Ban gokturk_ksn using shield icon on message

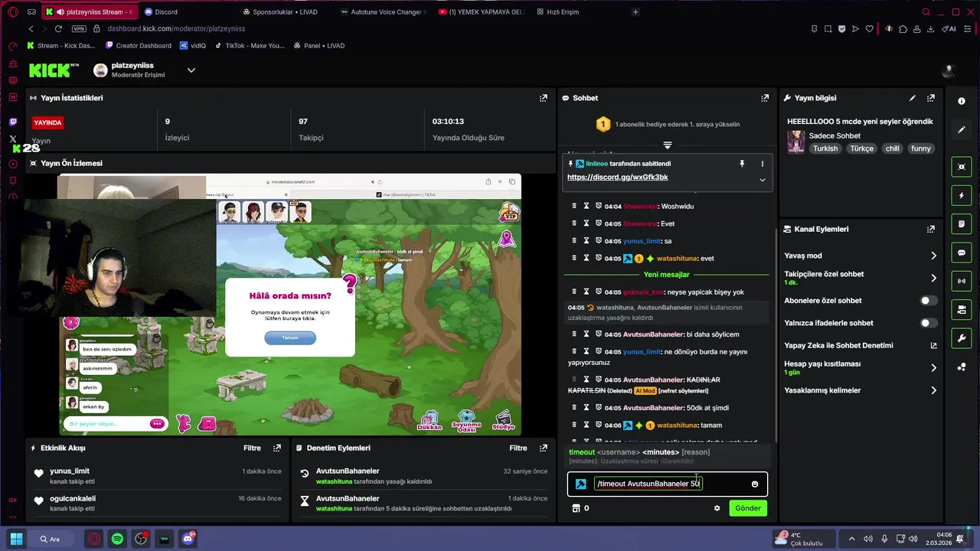(x=599, y=292)
